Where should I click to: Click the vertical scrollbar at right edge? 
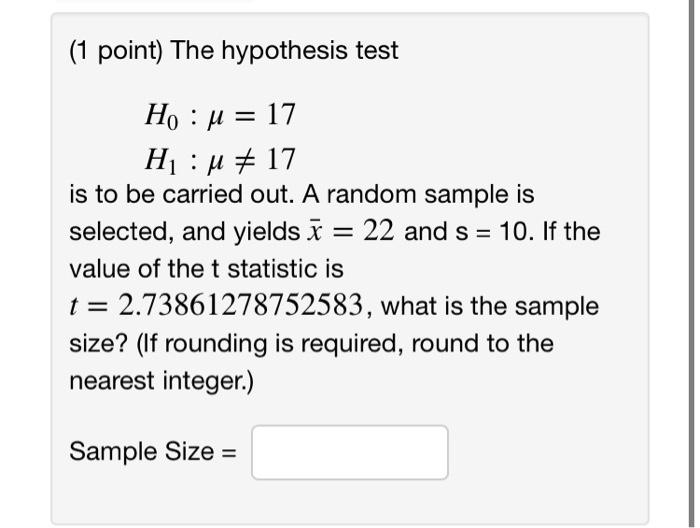(x=691, y=263)
